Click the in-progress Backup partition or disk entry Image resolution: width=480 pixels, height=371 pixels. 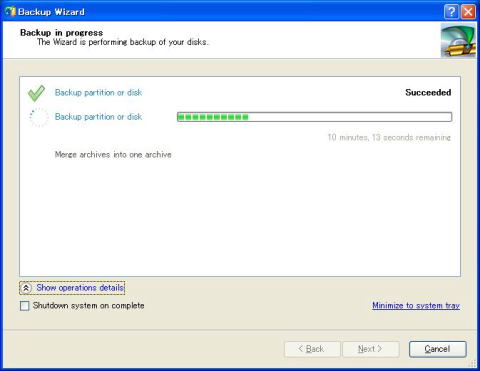[98, 117]
